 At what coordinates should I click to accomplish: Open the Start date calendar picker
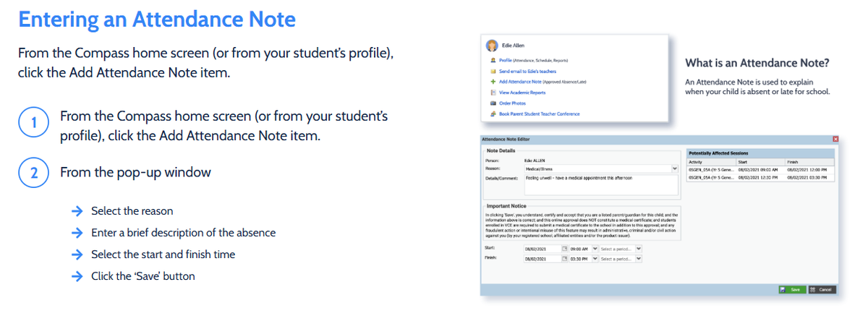pos(566,249)
